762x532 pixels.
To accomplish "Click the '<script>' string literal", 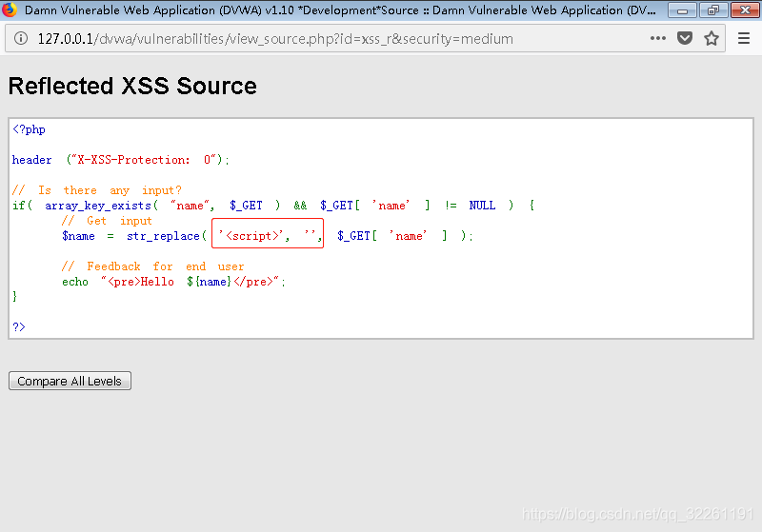I will [251, 236].
